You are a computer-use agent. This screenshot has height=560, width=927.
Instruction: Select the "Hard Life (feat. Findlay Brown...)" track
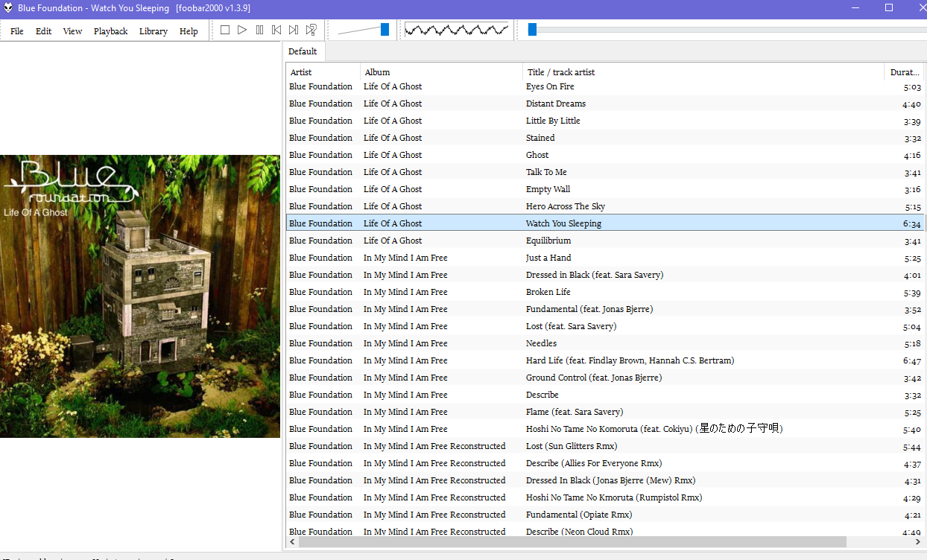pyautogui.click(x=630, y=360)
